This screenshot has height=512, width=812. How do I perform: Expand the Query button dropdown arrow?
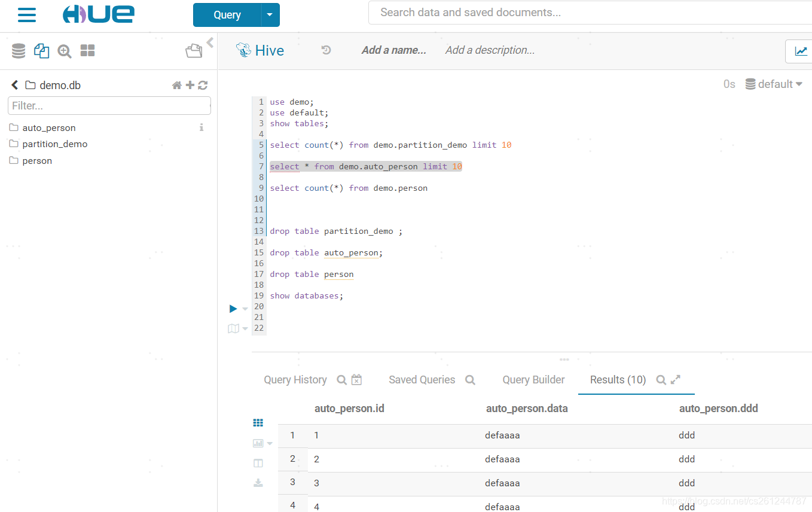point(270,15)
